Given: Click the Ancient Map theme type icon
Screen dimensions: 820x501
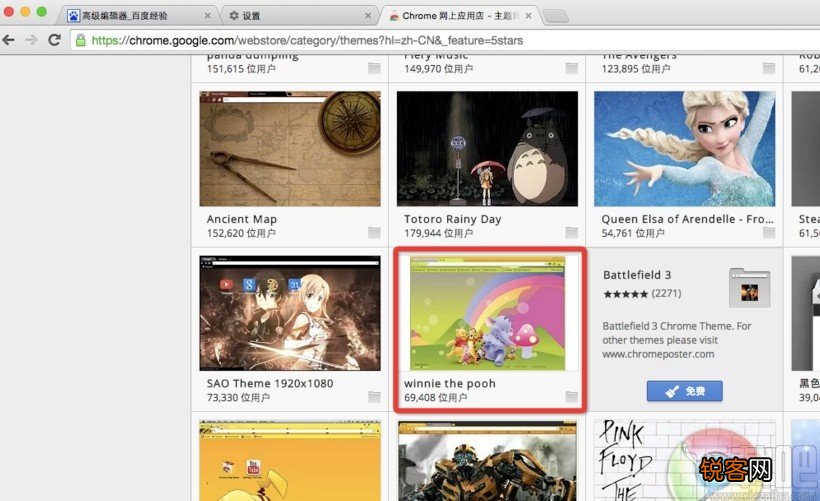Looking at the screenshot, I should (374, 233).
